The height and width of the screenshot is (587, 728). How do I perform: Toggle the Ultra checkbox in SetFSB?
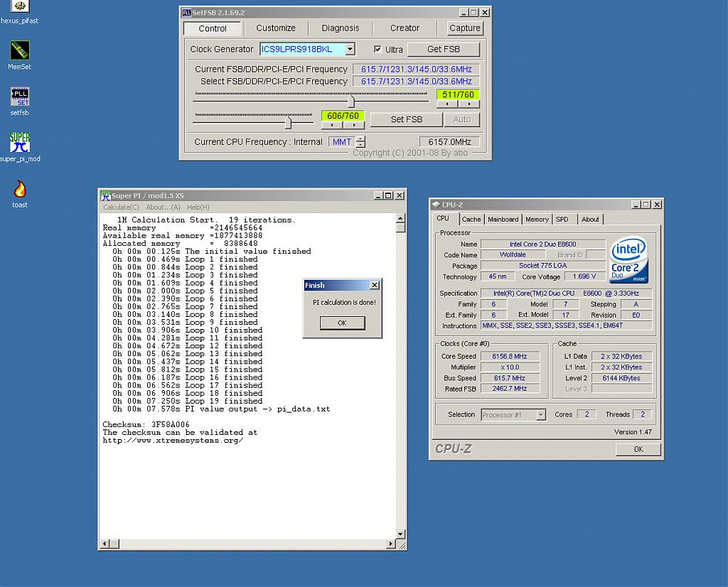378,49
